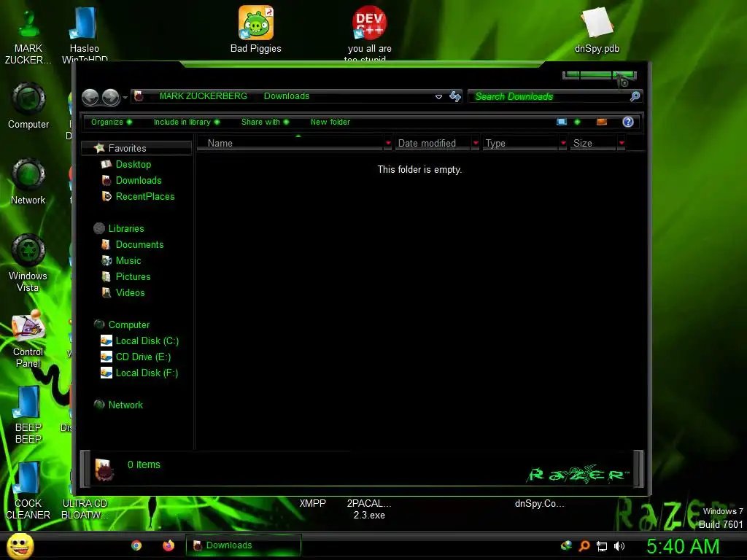Open the Share with menu
Screen dimensions: 747x560
(265, 122)
